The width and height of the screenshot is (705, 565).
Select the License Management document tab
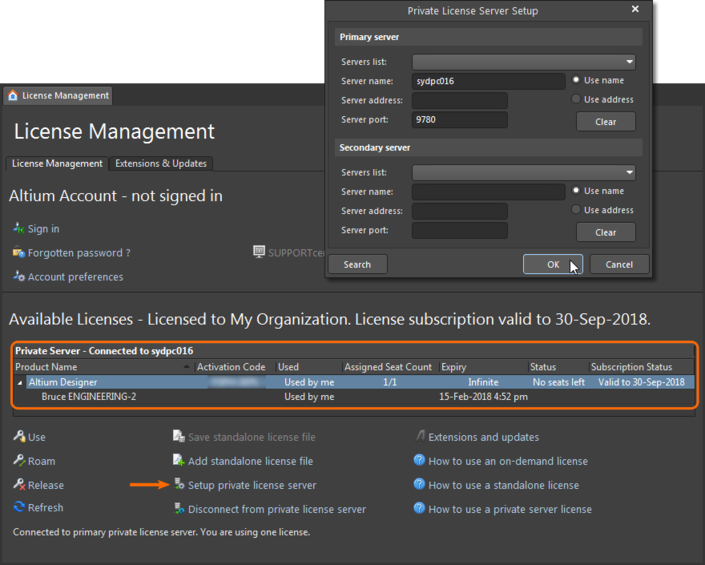(58, 96)
